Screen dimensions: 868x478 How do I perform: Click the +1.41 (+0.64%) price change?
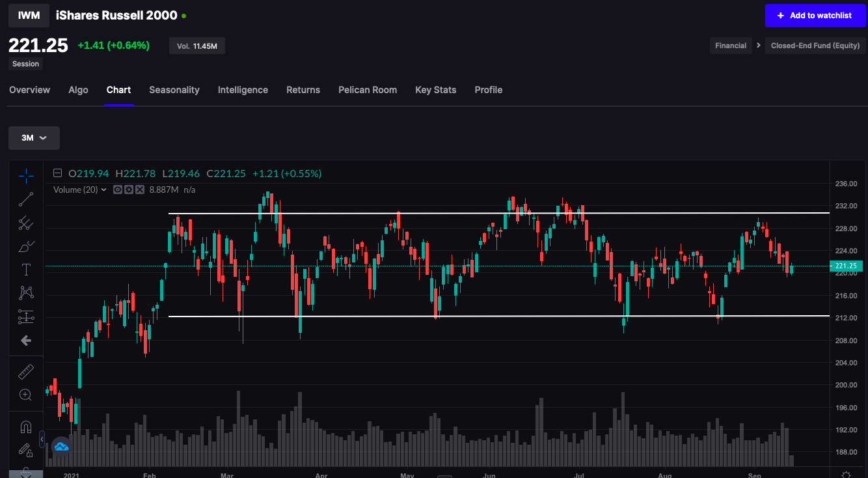[x=114, y=46]
